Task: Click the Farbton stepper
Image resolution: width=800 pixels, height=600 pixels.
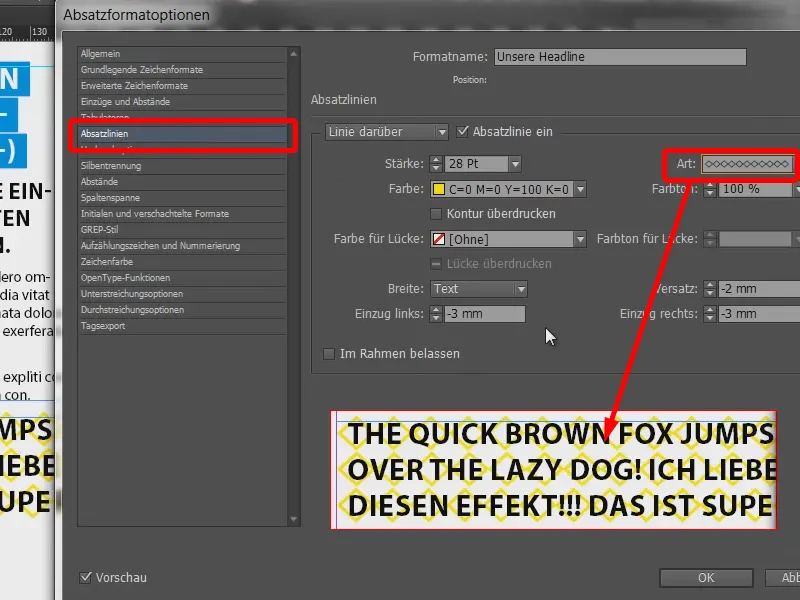Action: pos(710,189)
